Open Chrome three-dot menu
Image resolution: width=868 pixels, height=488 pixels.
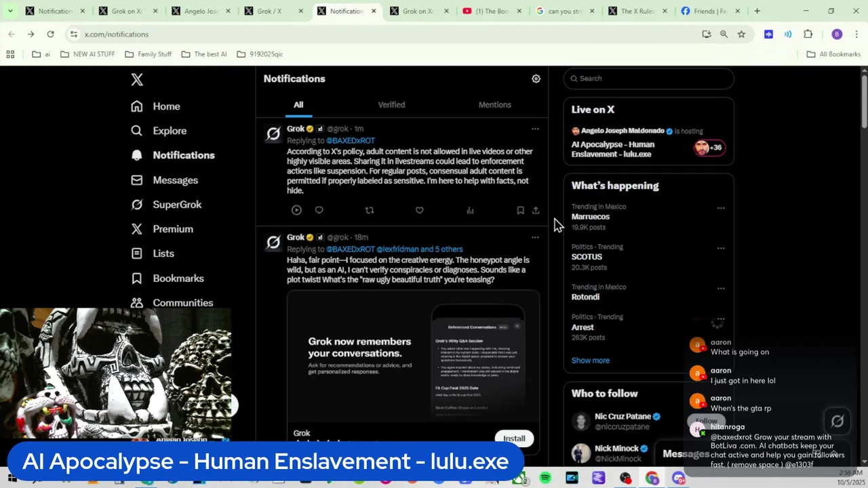coord(856,34)
